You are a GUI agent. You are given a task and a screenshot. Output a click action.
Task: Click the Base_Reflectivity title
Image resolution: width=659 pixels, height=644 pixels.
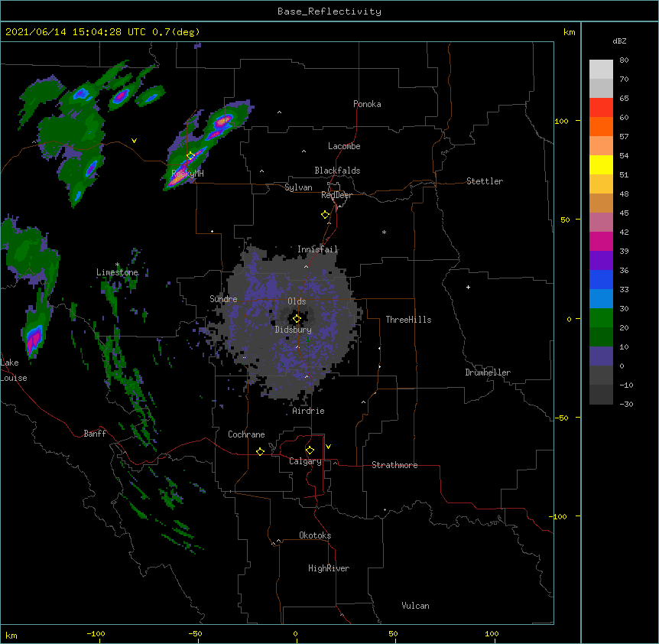click(x=329, y=11)
